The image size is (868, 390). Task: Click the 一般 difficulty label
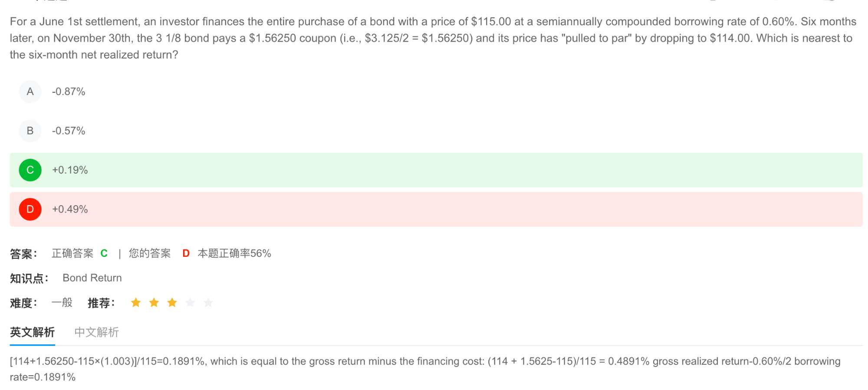point(62,302)
